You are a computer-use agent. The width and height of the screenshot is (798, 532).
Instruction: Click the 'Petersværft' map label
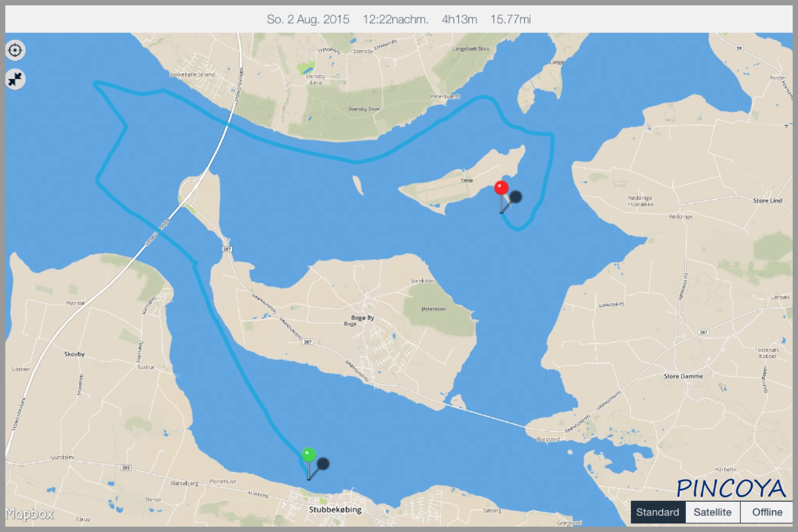(445, 97)
